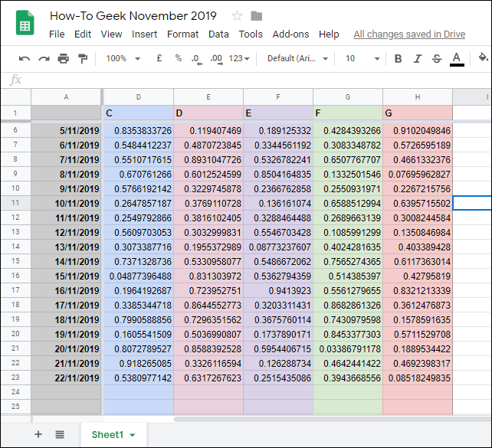
Task: Open the Format menu
Action: (x=182, y=34)
